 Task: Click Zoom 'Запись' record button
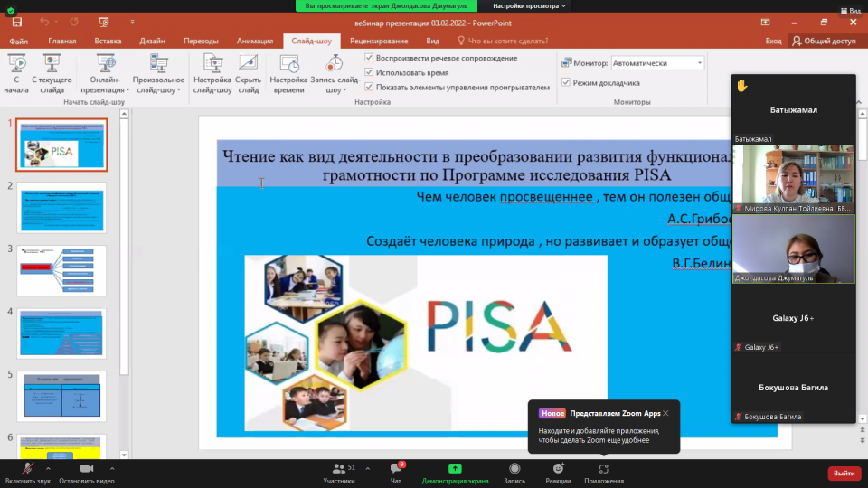coord(514,474)
